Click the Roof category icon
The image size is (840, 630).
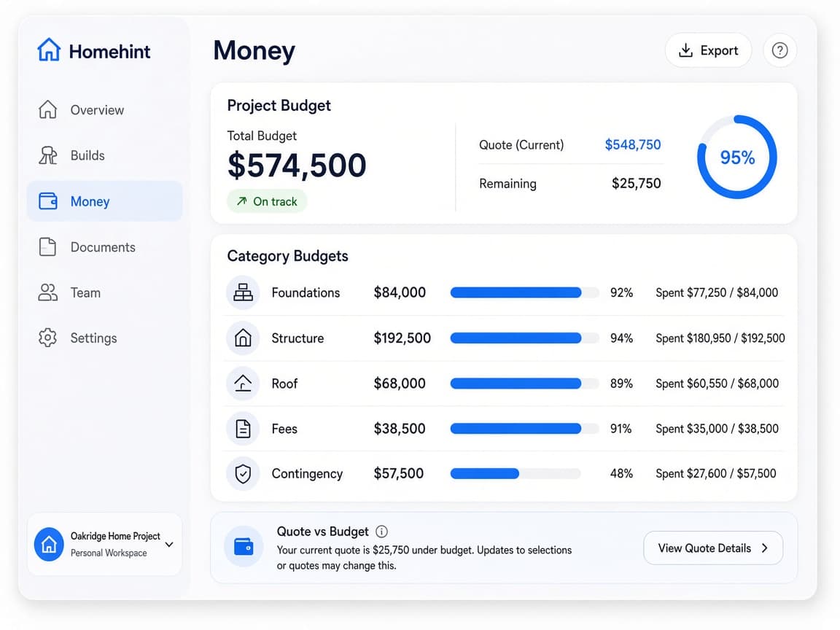click(244, 384)
